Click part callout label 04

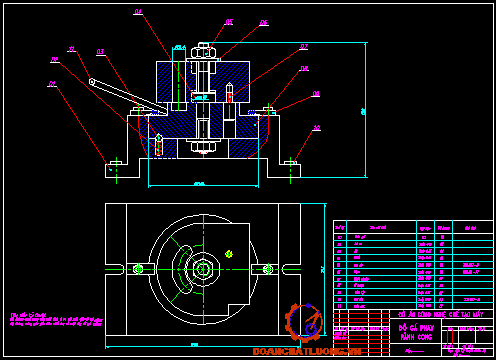click(x=138, y=12)
